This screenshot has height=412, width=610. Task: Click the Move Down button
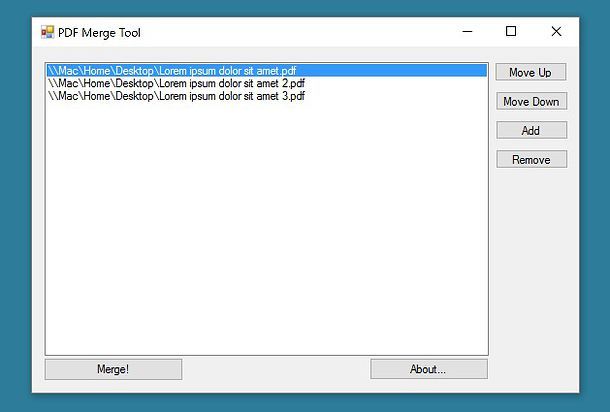(x=531, y=102)
